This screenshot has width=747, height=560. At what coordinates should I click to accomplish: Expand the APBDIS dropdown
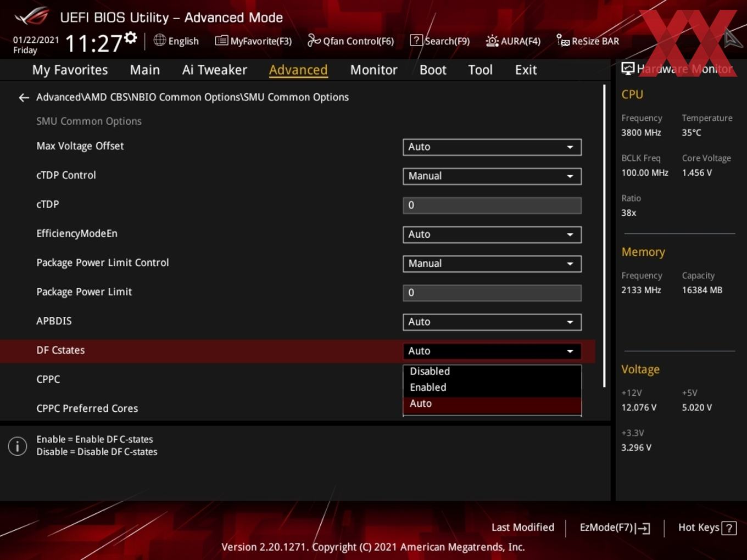click(x=492, y=322)
